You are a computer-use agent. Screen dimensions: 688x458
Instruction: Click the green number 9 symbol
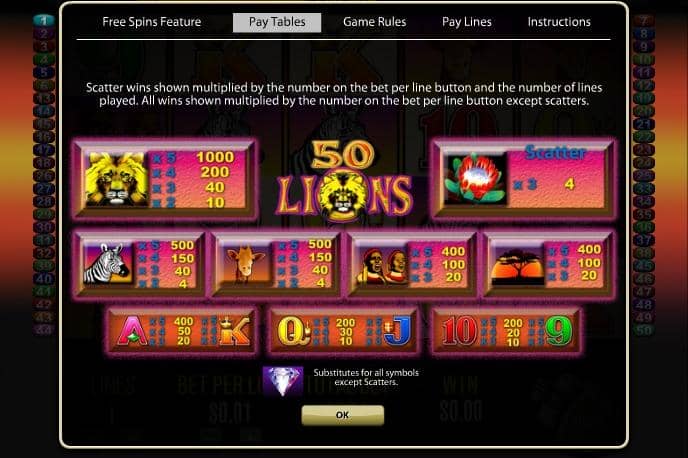559,330
